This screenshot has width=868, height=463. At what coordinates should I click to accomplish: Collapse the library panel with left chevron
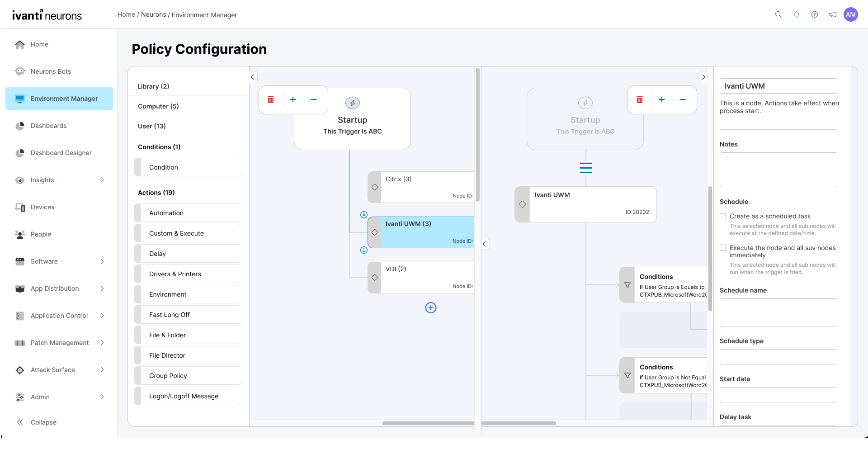253,77
